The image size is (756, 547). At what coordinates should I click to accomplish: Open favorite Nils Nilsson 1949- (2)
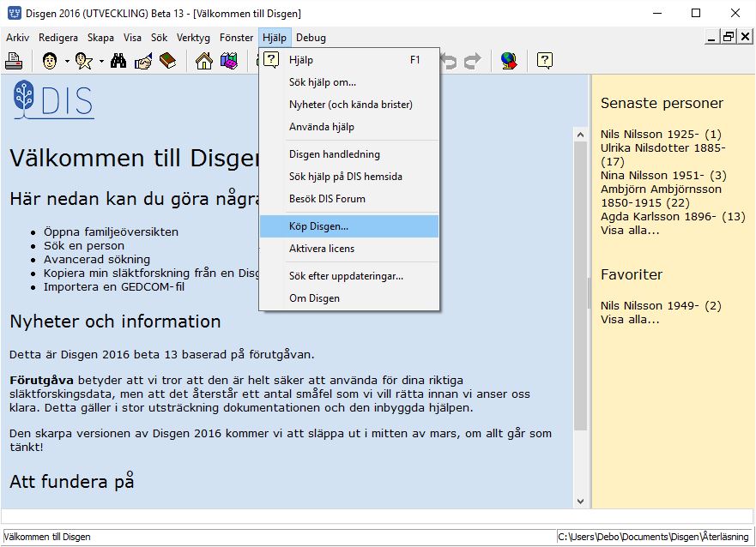point(661,305)
